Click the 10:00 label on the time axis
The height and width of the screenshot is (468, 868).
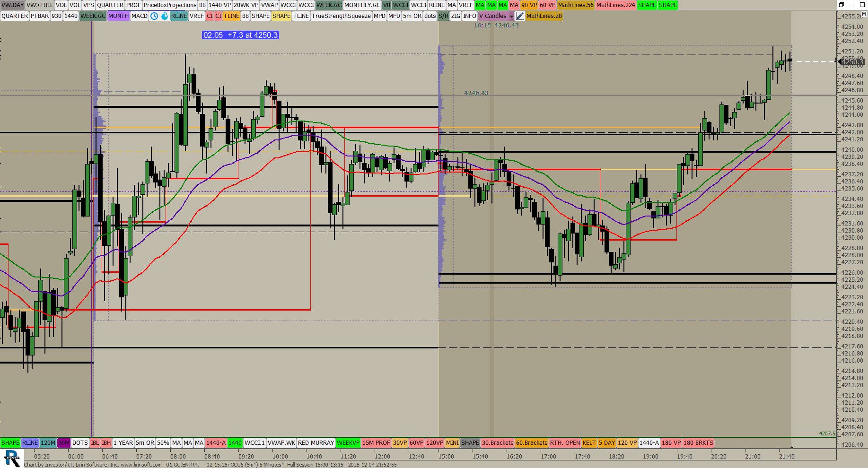tap(280, 457)
